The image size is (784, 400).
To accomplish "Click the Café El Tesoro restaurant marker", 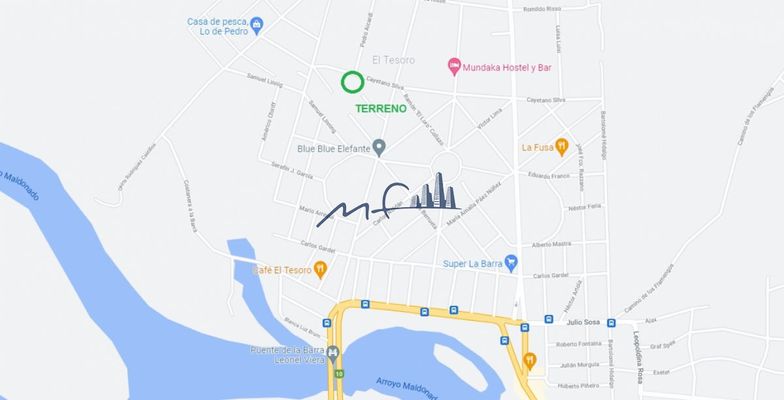I will 320,270.
